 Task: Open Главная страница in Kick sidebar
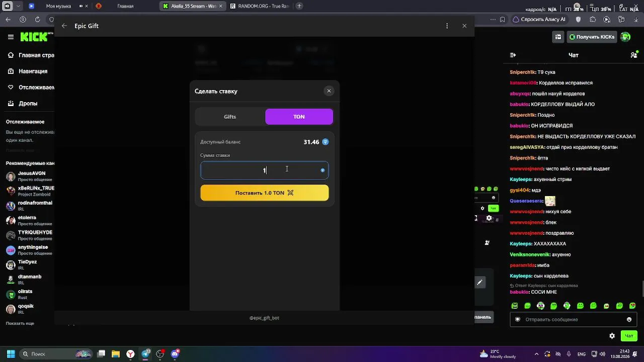pyautogui.click(x=31, y=55)
